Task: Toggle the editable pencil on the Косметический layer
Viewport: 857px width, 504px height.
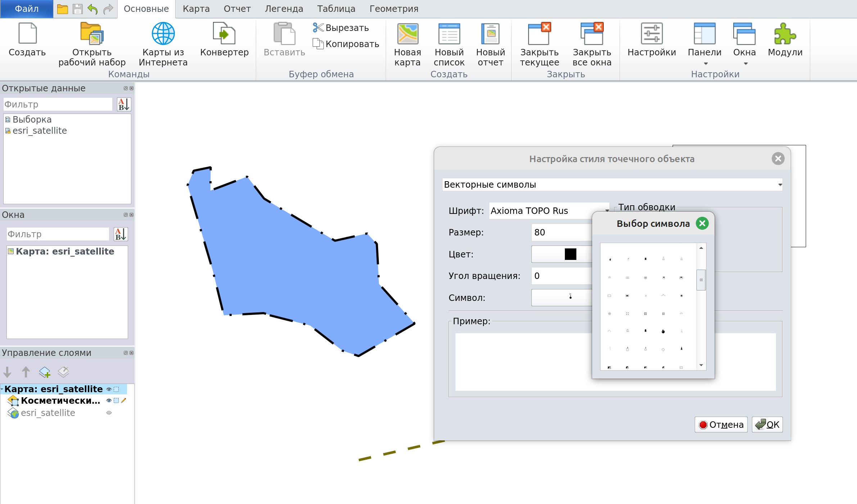Action: click(124, 400)
